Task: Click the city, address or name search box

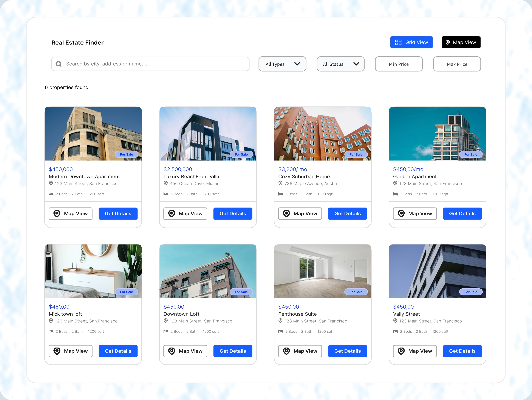Action: tap(154, 64)
